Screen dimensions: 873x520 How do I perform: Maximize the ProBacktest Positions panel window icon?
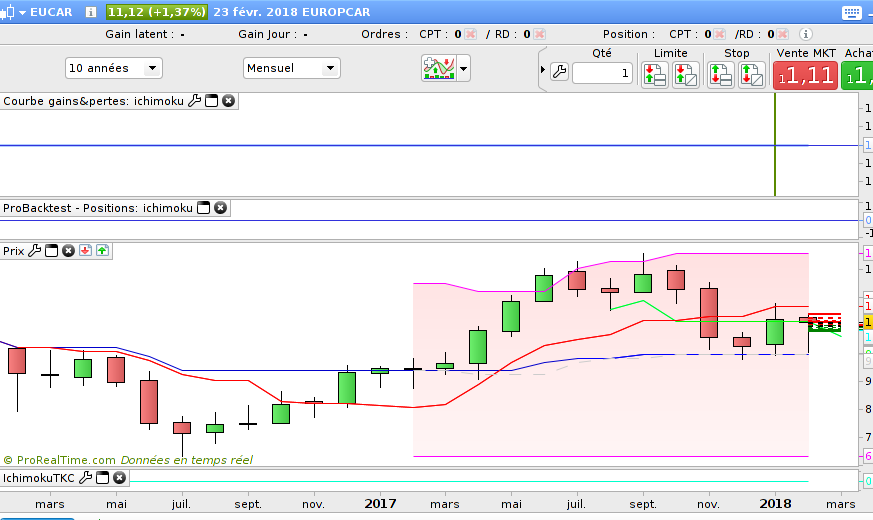point(204,208)
